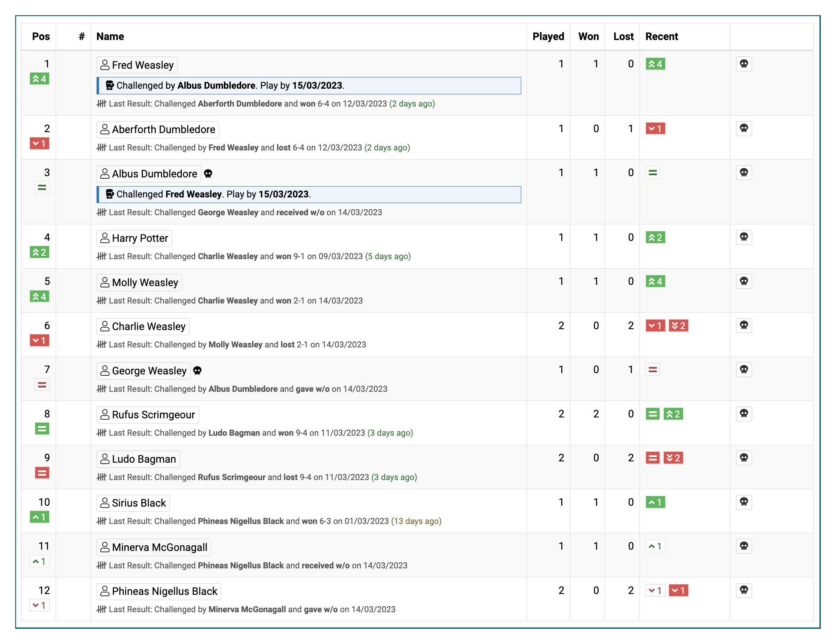Open Minerva McGonagall's player profile
The image size is (836, 644).
[153, 547]
